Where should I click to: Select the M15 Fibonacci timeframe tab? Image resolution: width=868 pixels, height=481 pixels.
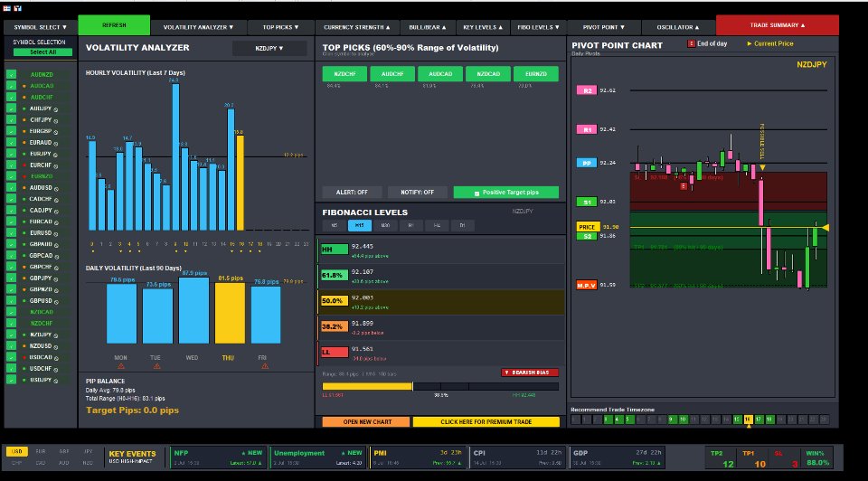[x=359, y=225]
